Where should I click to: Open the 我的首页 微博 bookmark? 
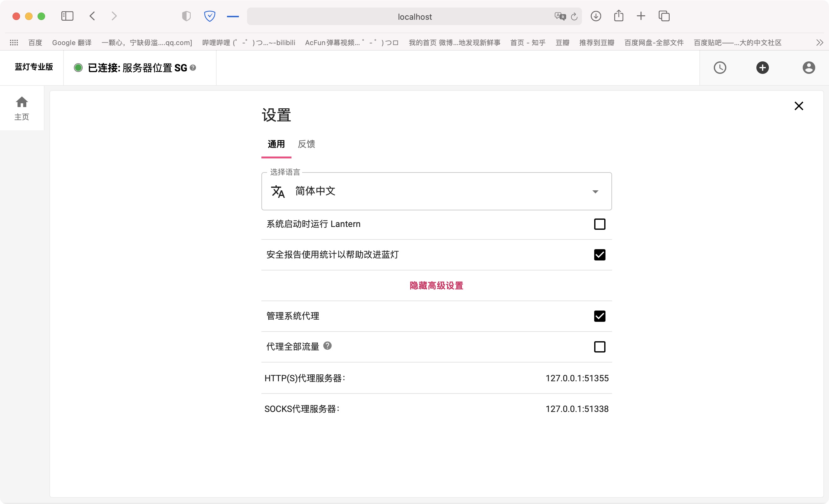[454, 42]
